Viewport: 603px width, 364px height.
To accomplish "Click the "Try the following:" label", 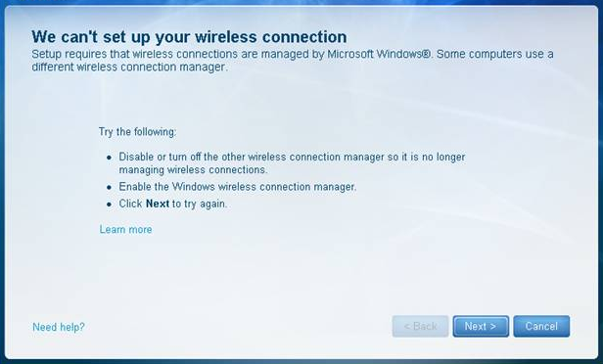I will tap(138, 132).
